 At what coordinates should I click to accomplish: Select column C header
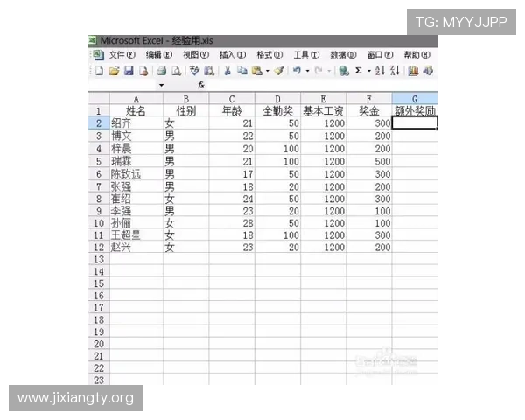(232, 99)
